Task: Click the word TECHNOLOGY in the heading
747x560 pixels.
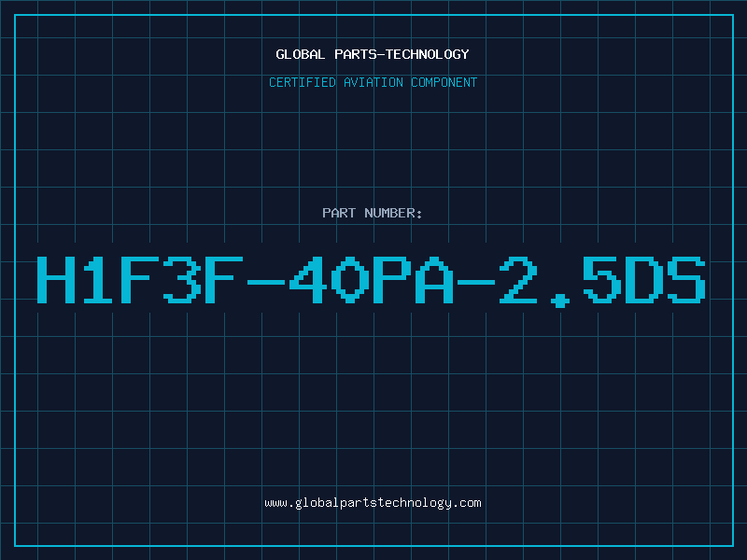Action: [428, 54]
